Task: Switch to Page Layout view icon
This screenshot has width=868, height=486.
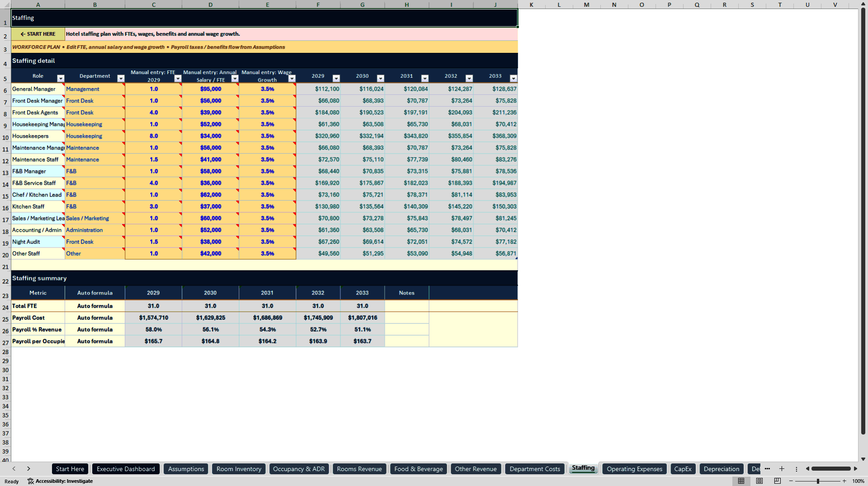Action: (759, 481)
